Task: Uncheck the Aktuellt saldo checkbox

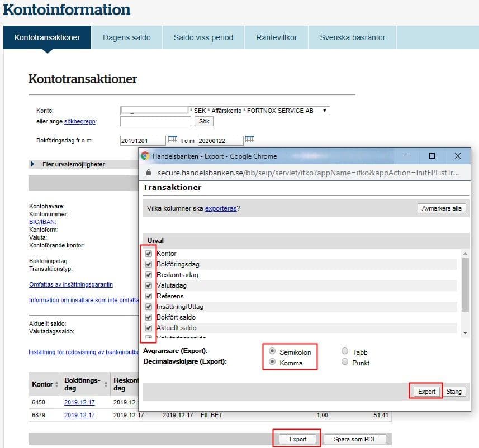Action: 149,328
